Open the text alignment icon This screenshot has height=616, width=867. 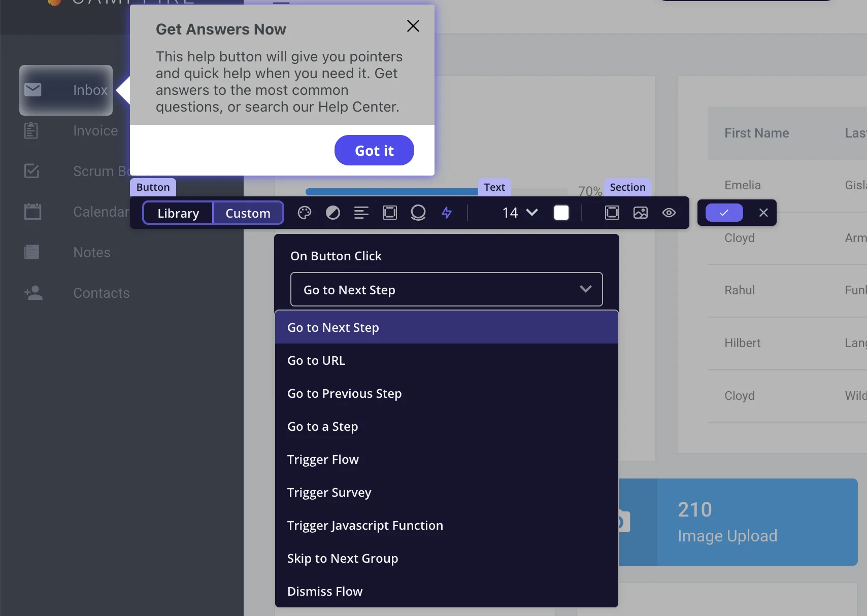[x=361, y=213]
